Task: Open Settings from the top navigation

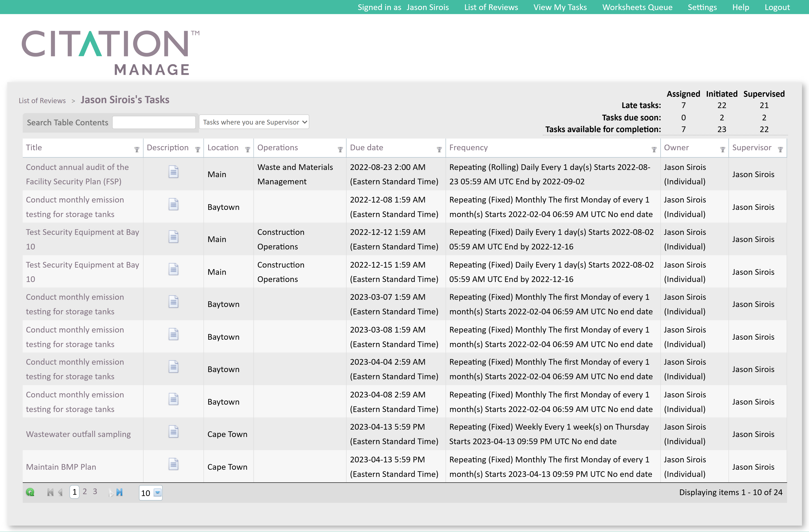Action: tap(702, 7)
